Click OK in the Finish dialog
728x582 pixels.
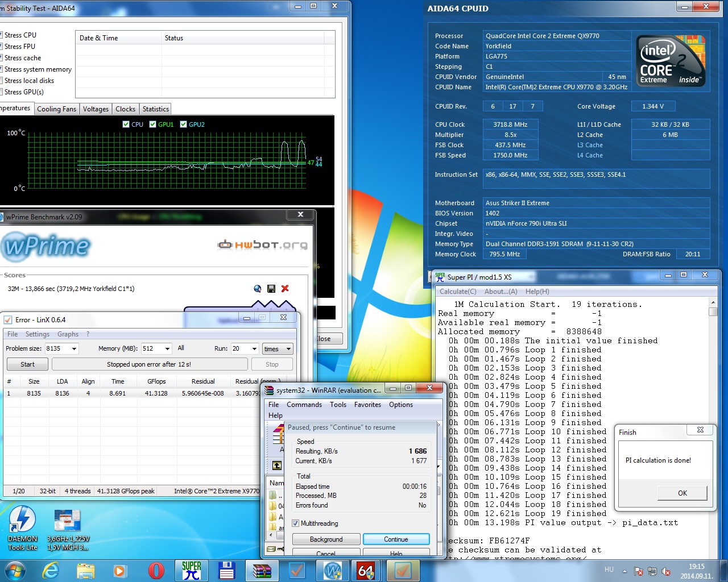click(682, 493)
